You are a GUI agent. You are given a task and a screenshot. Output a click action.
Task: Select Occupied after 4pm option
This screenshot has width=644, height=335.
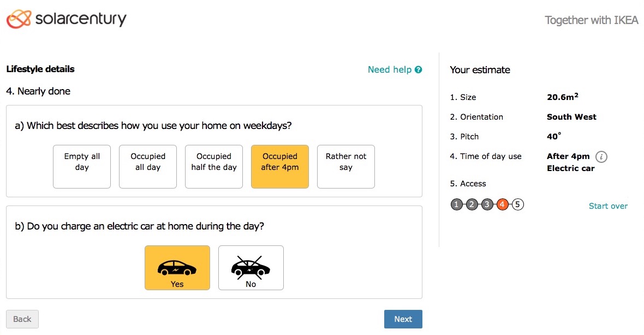[x=280, y=167]
